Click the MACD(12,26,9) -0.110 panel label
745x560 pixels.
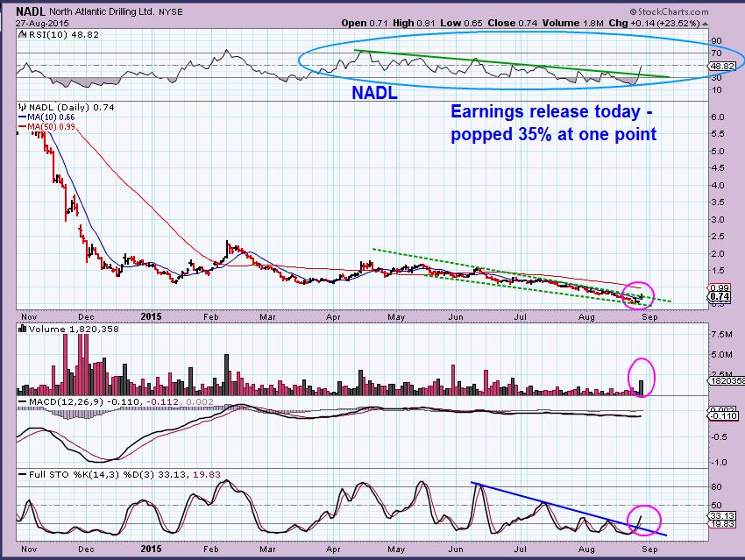pyautogui.click(x=84, y=402)
